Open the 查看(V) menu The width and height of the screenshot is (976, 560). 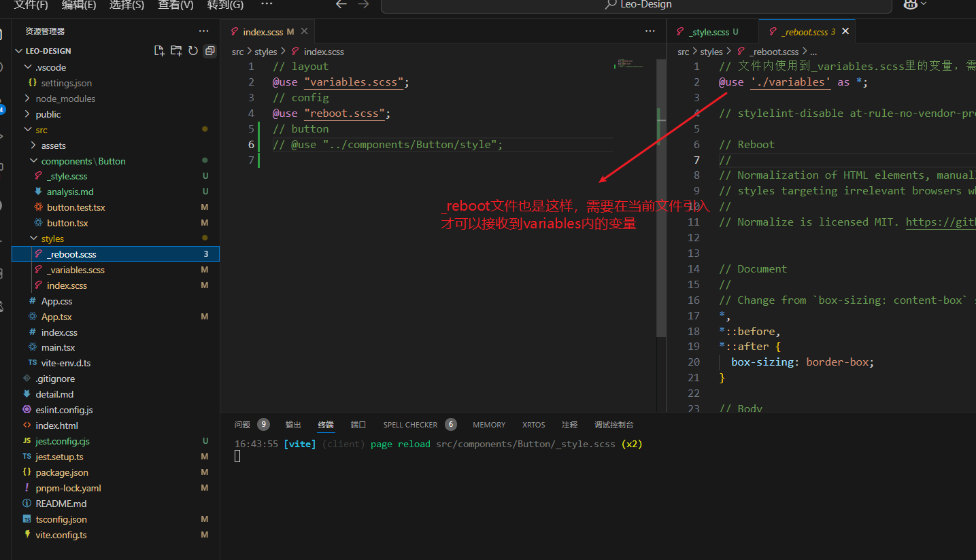coord(175,5)
